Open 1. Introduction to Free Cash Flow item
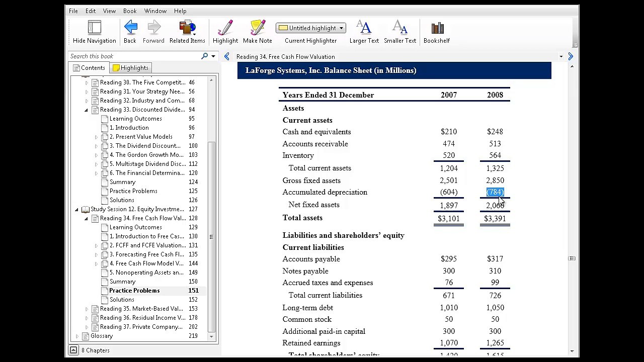The width and height of the screenshot is (644, 362). [146, 236]
